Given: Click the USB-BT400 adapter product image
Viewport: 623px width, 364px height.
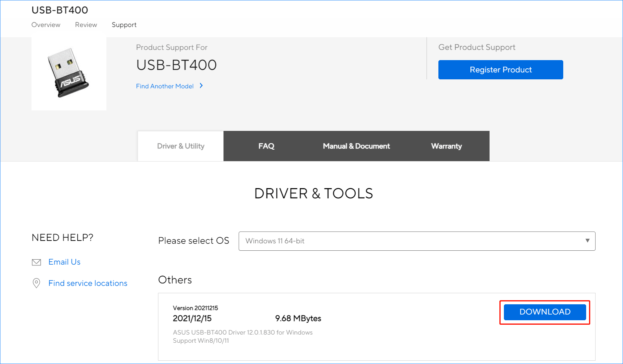Looking at the screenshot, I should click(69, 73).
